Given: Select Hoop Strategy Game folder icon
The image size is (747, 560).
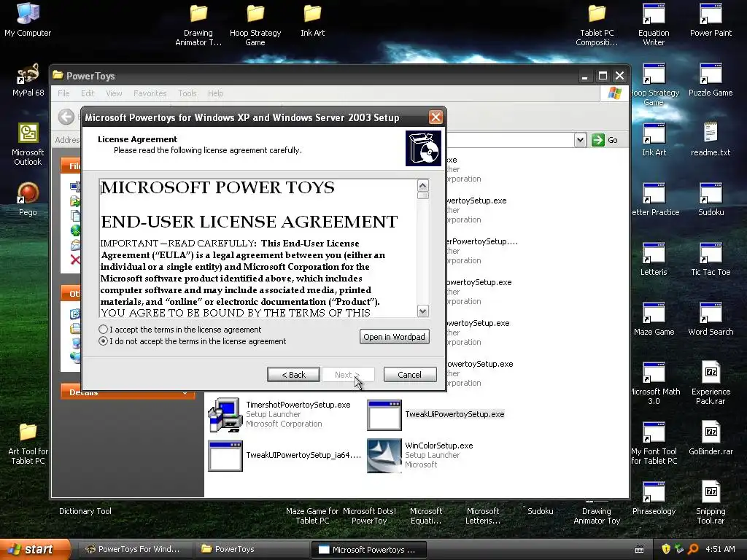Looking at the screenshot, I should tap(255, 13).
